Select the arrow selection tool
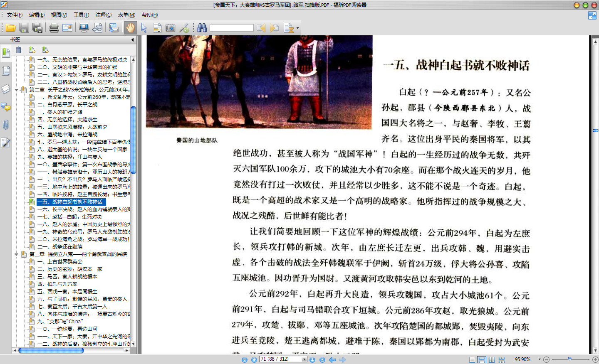The width and height of the screenshot is (599, 364). coord(144,28)
